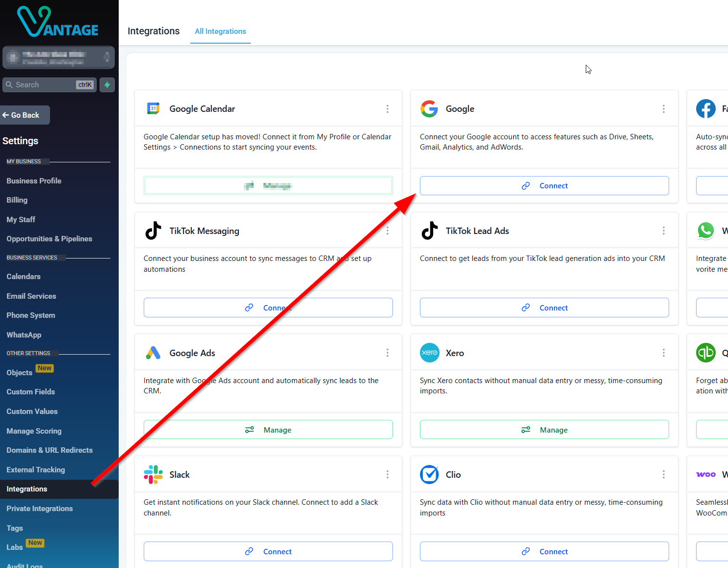The image size is (728, 568).
Task: Click the Facebook logo icon
Action: tap(706, 109)
